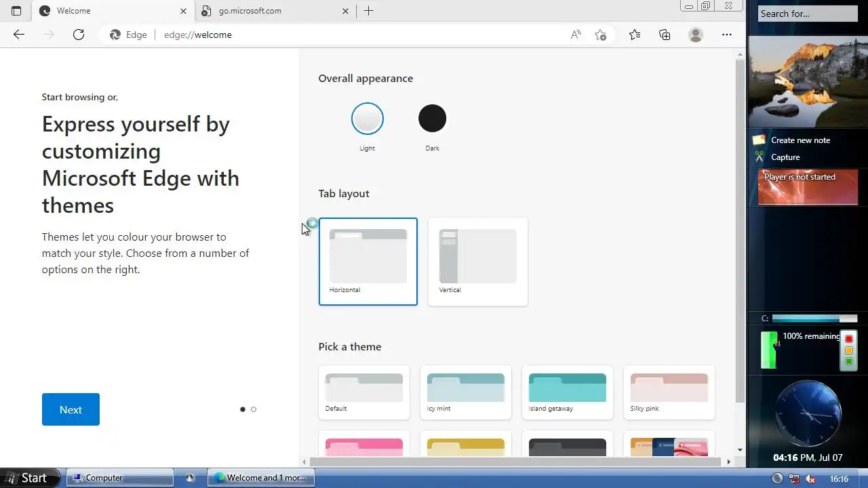868x488 pixels.
Task: Click the battery 100% remaining gadget
Action: [800, 350]
